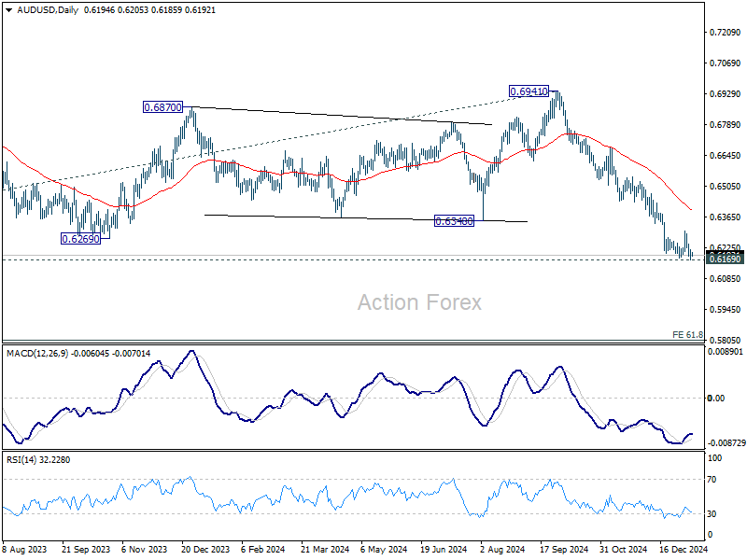Select the MACD upper scale value 0.008901
The width and height of the screenshot is (747, 560).
(726, 352)
